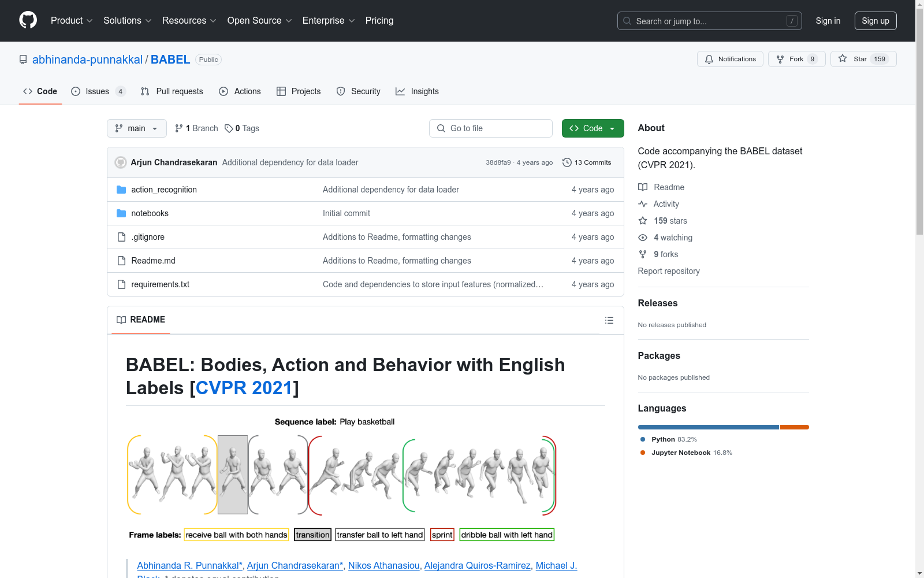Click the fork icon beside 9 forks

pos(643,254)
